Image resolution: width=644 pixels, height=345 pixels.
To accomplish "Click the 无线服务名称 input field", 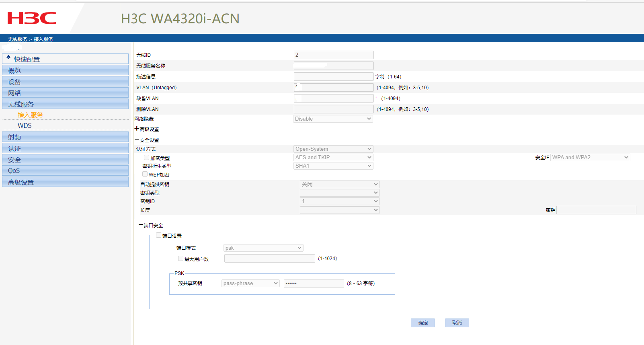I will coord(334,66).
